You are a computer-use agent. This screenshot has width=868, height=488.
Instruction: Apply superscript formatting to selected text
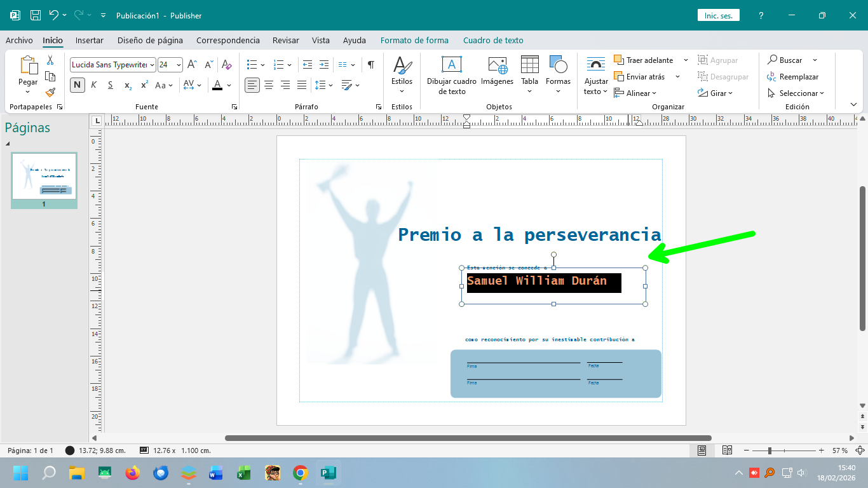click(x=144, y=85)
